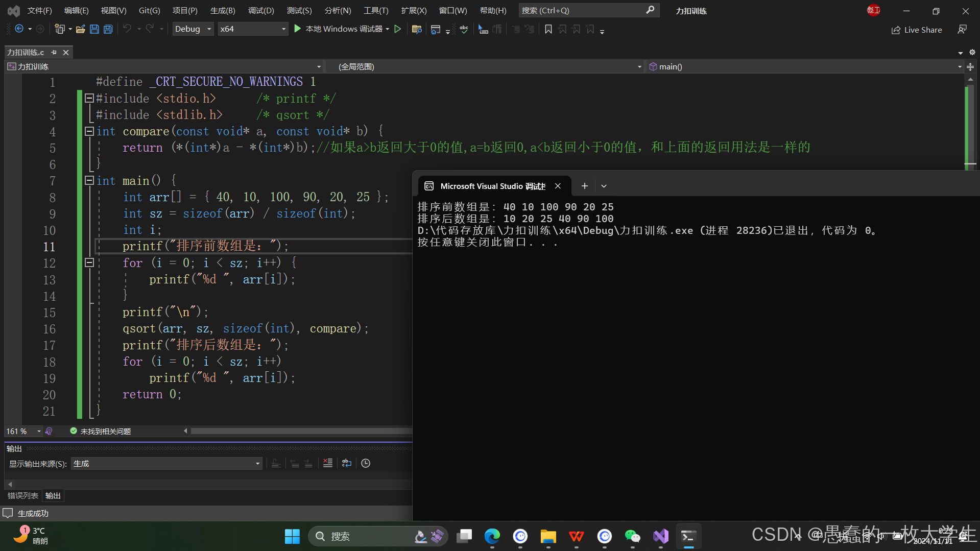Collapse the main function on line 7
980x551 pixels.
point(89,180)
